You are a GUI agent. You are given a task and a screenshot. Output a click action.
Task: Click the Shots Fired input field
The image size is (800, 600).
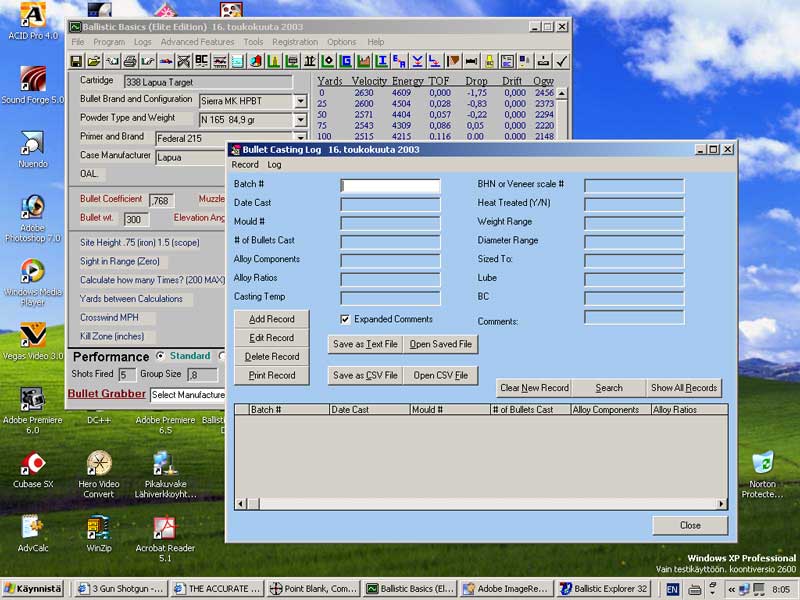point(127,376)
